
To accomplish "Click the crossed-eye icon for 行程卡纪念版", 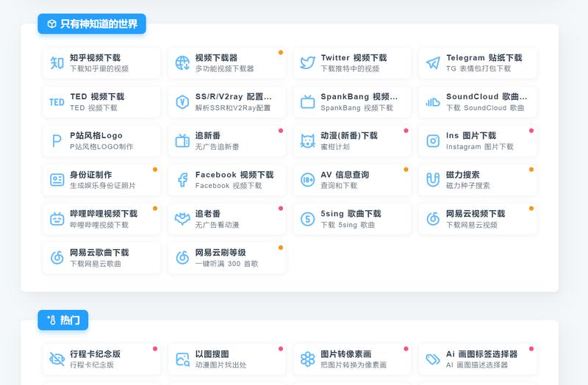I will click(57, 359).
